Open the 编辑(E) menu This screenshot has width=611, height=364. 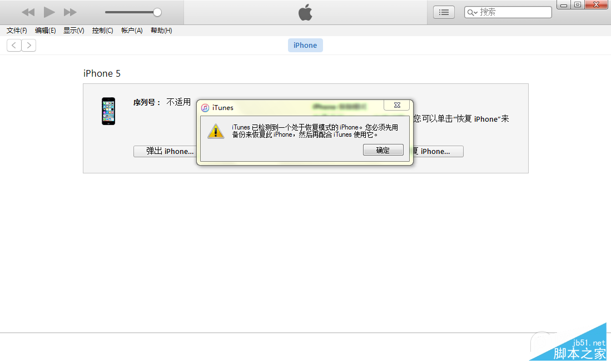45,31
